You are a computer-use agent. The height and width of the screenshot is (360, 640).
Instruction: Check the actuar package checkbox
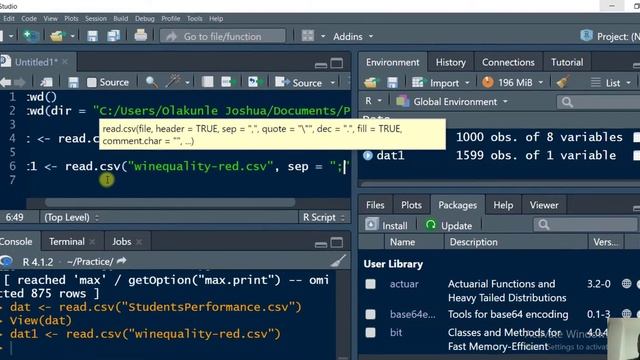tap(371, 284)
